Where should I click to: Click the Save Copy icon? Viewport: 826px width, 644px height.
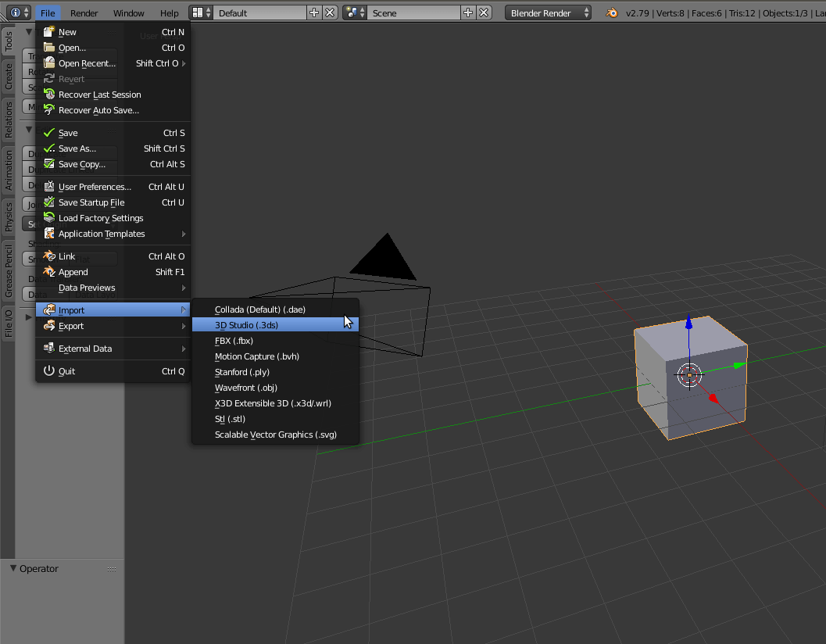49,164
